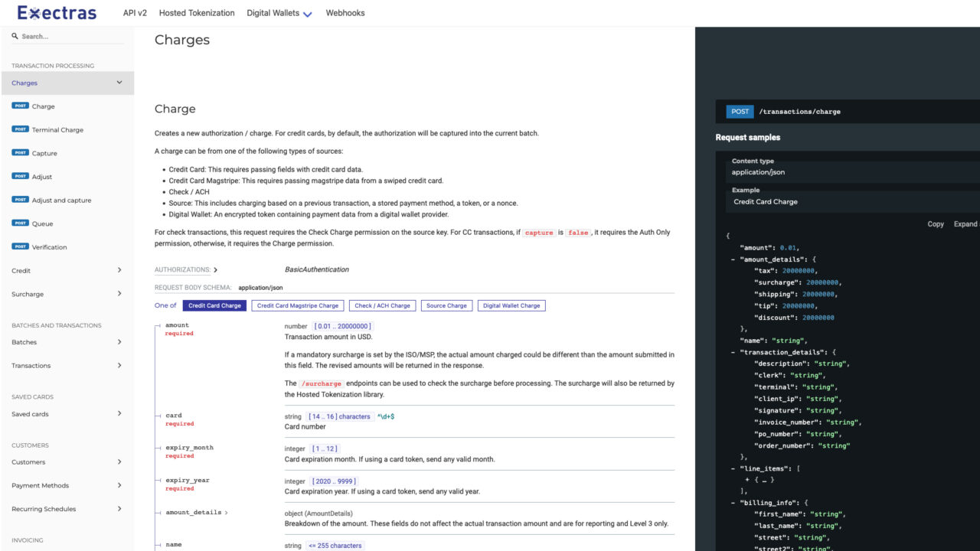Click the search magnifier icon in the sidebar
The height and width of the screenshot is (551, 980).
pos(16,36)
